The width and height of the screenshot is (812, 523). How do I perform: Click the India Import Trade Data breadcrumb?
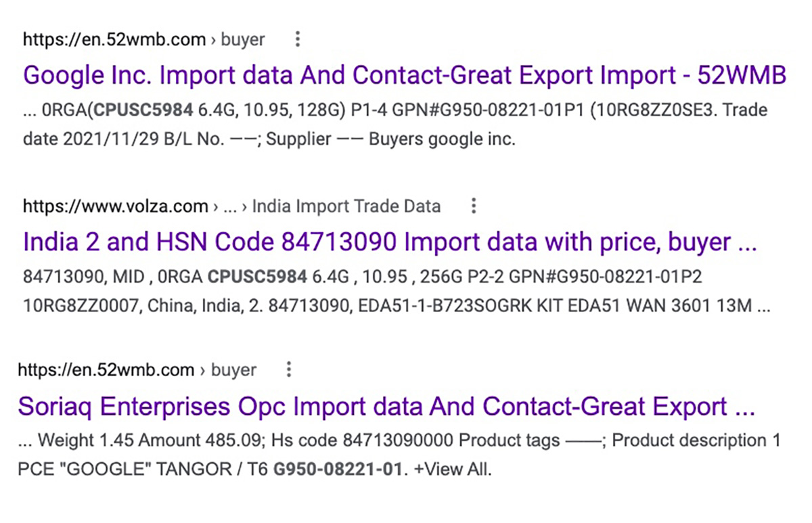[x=346, y=206]
